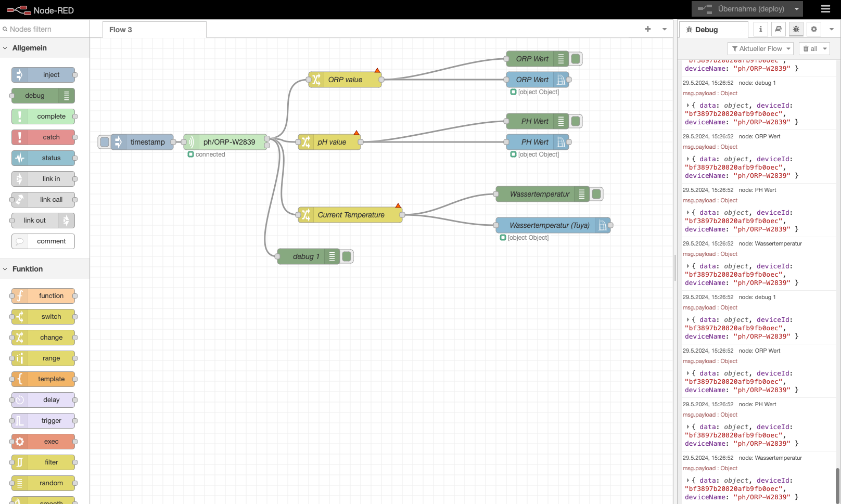
Task: Click the Node-RED logo
Action: tap(40, 10)
